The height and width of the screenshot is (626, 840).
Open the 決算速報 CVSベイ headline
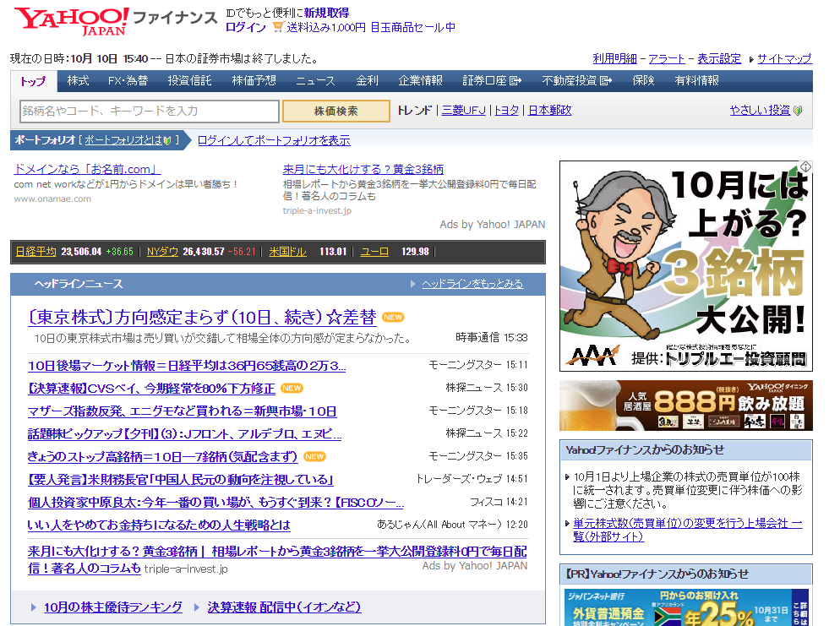pyautogui.click(x=151, y=389)
